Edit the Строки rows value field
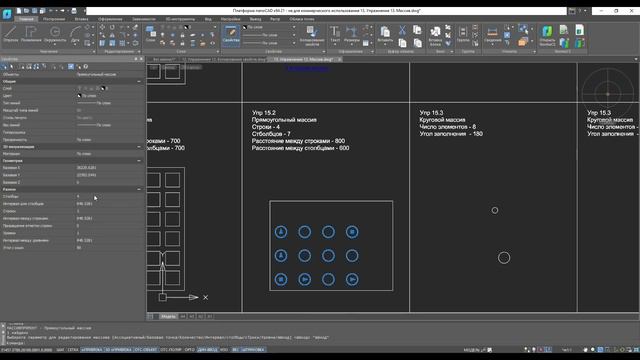 [x=109, y=211]
